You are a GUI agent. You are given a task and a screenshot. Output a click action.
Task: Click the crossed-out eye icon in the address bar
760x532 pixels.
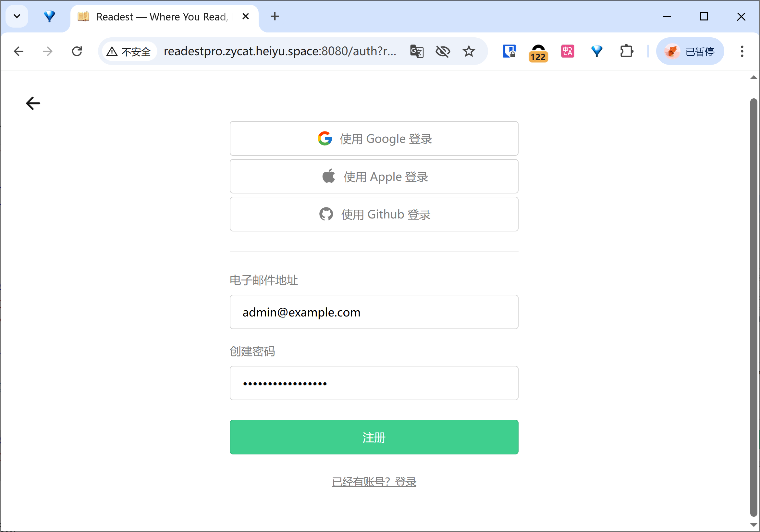point(443,51)
